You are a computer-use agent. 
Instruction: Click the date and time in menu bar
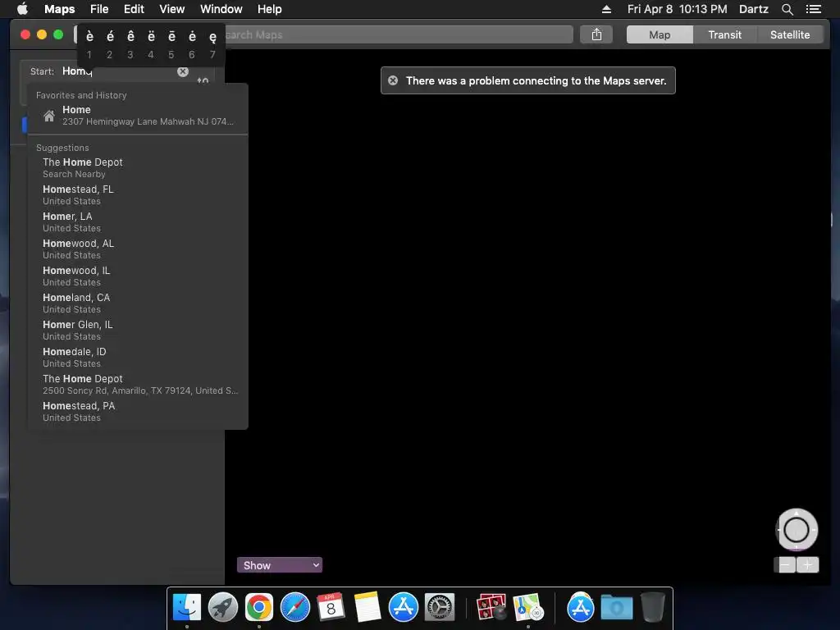[x=677, y=9]
